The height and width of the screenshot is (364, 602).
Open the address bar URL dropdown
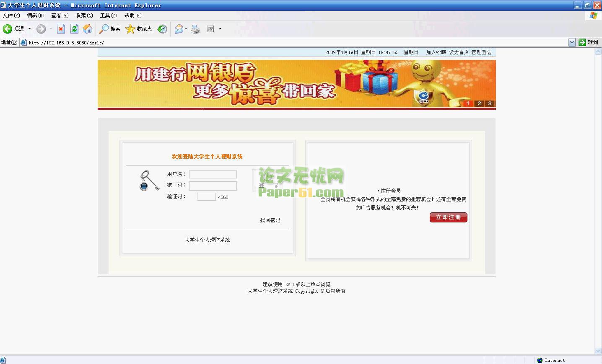[572, 42]
